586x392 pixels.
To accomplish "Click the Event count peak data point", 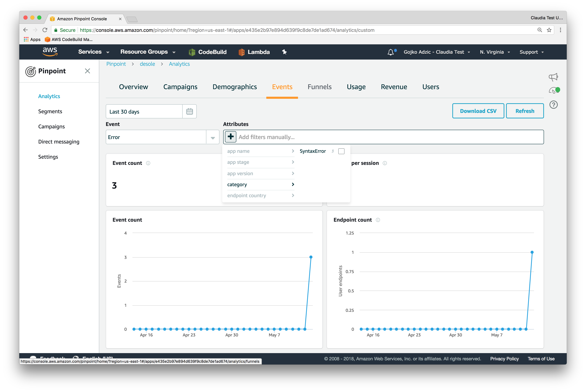I will (x=311, y=257).
